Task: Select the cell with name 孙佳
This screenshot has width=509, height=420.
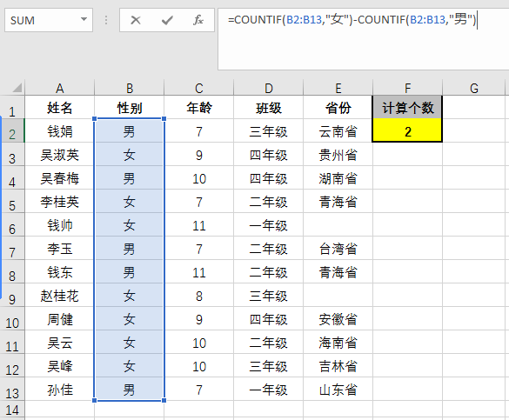Action: (60, 389)
